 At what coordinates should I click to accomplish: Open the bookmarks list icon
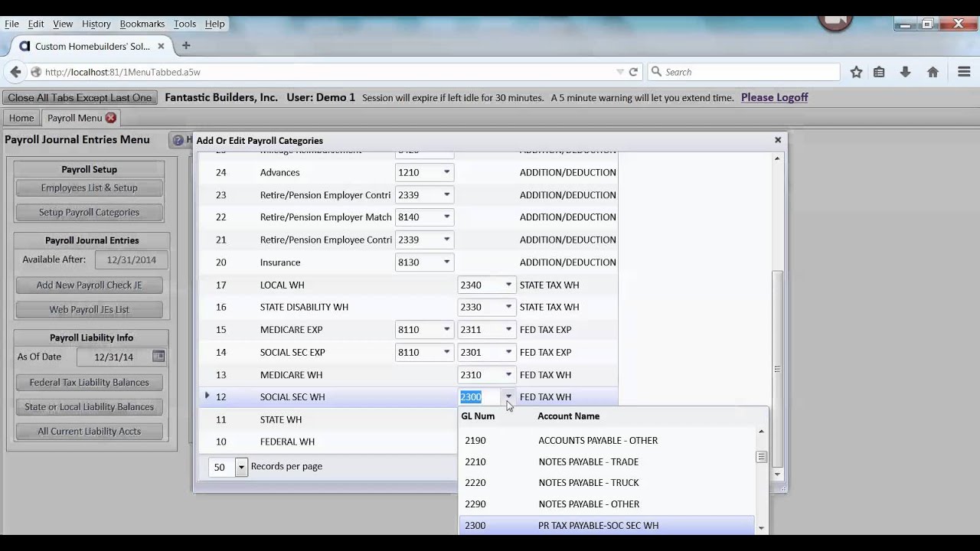[879, 72]
